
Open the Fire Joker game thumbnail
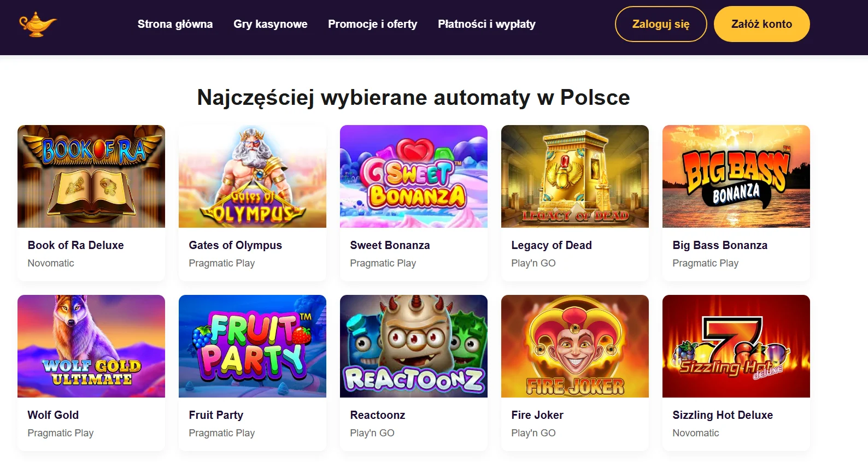[x=574, y=346]
